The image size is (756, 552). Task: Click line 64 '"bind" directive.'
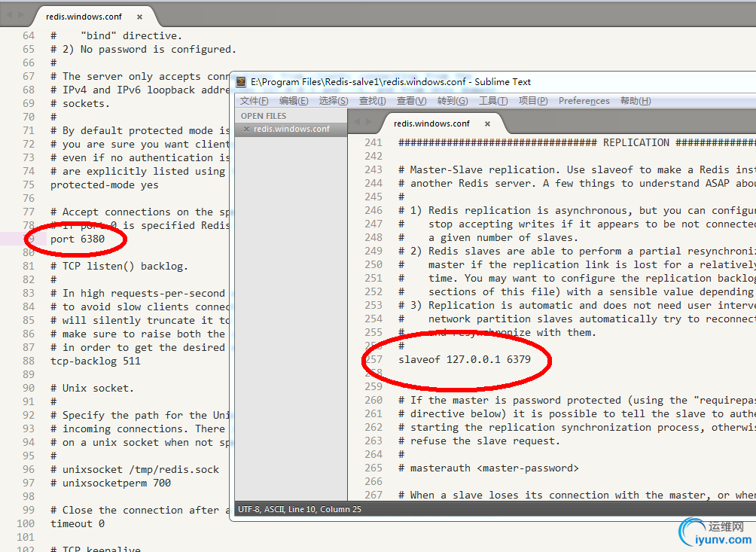coord(116,35)
